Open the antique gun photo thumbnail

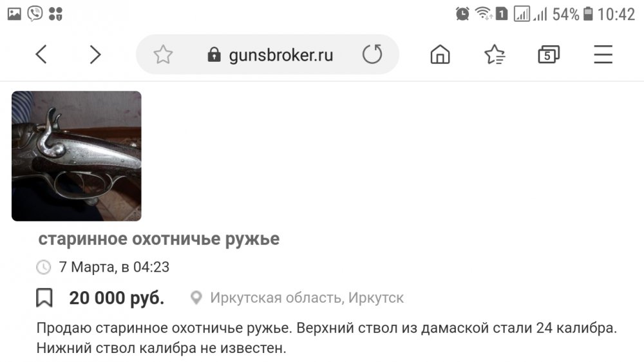click(x=77, y=156)
